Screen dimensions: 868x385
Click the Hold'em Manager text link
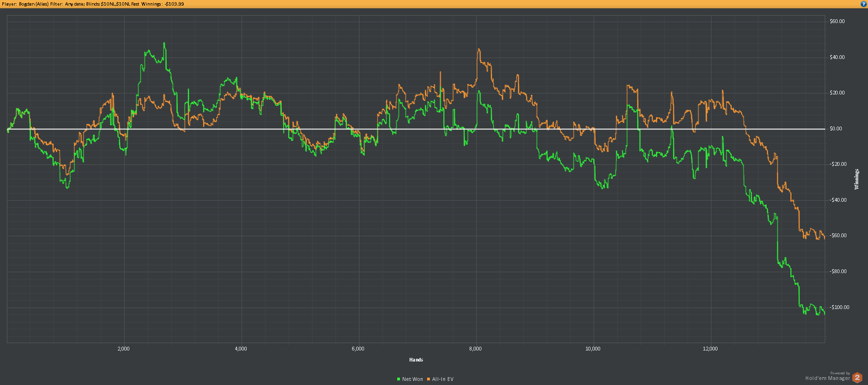[827, 379]
